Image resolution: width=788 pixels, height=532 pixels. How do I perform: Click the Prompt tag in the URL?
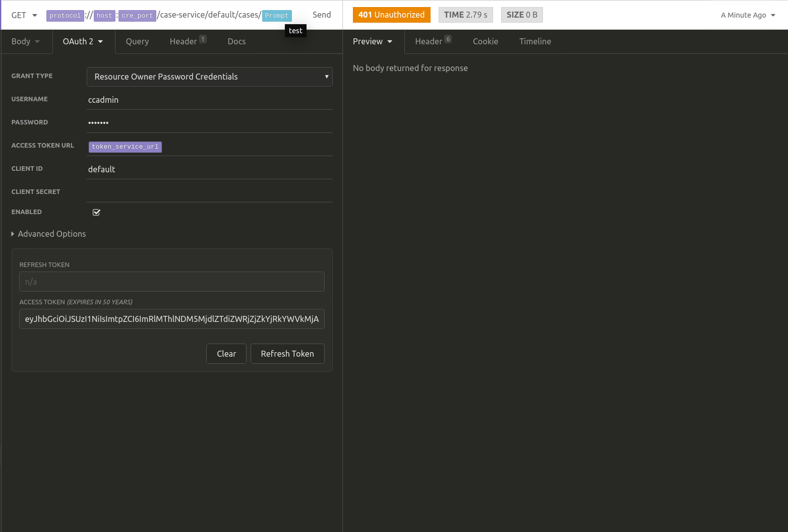click(x=276, y=15)
